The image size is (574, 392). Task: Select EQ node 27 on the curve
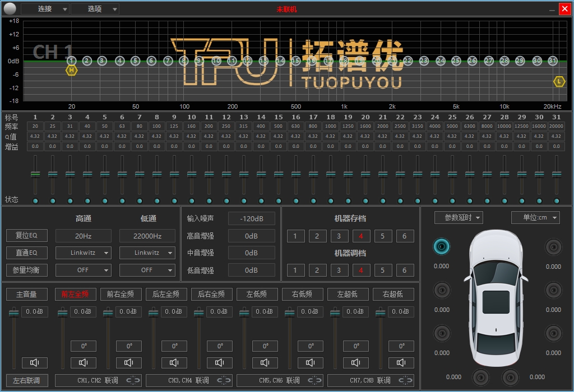click(x=489, y=60)
